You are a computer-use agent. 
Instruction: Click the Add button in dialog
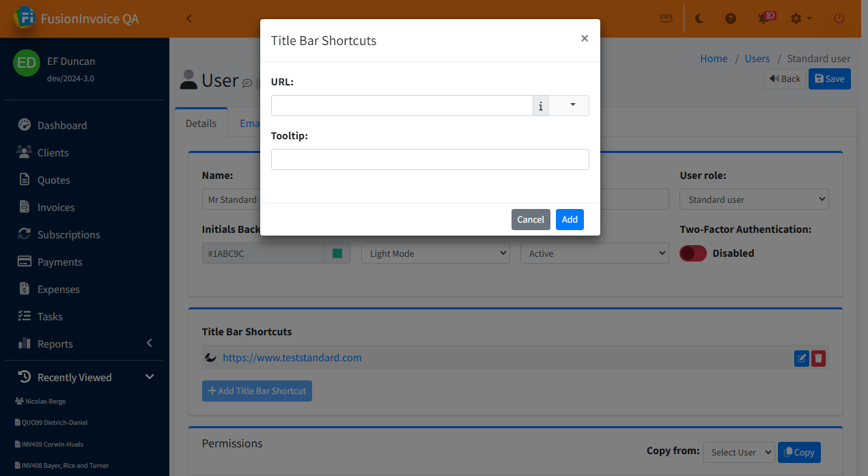(x=570, y=219)
